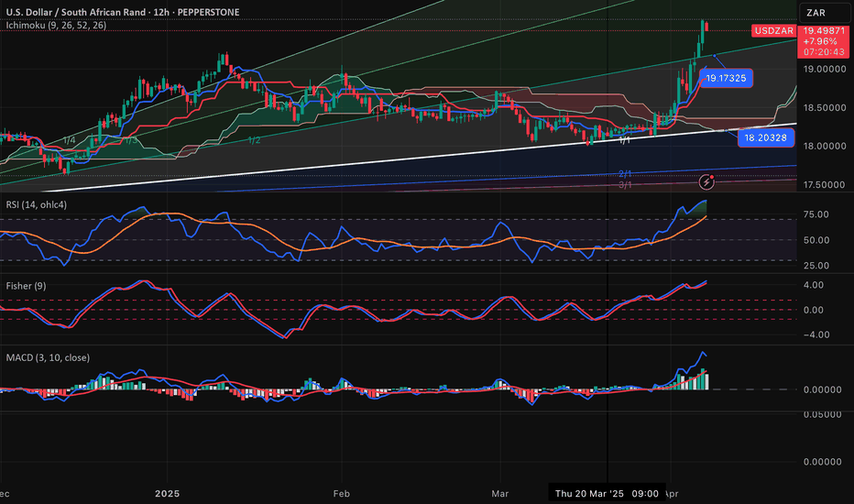854x504 pixels.
Task: Click the −4.00 Fisher scale value
Action: point(816,334)
